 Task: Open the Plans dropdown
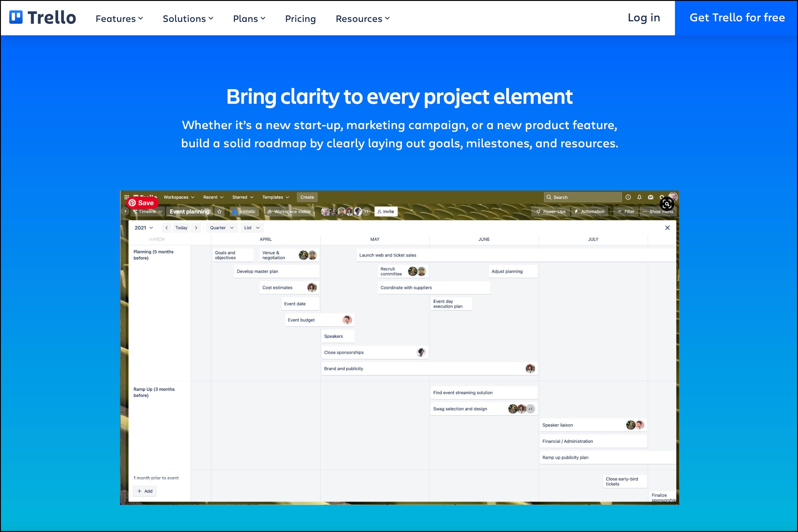click(249, 19)
